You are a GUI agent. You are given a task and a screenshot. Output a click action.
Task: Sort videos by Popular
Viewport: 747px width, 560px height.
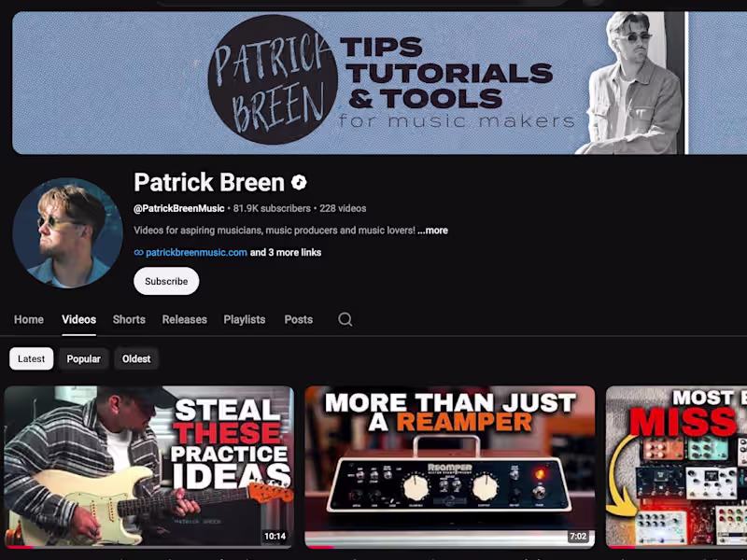pyautogui.click(x=83, y=358)
